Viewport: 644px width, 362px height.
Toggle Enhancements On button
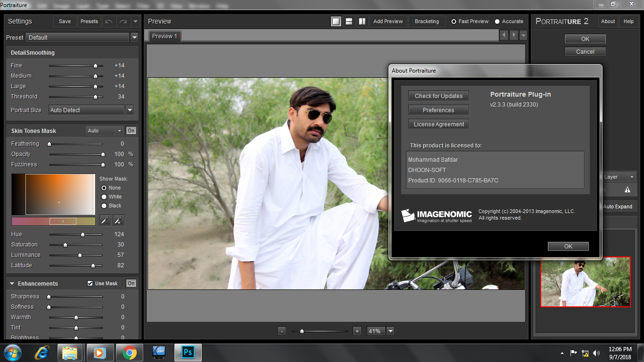tap(131, 283)
